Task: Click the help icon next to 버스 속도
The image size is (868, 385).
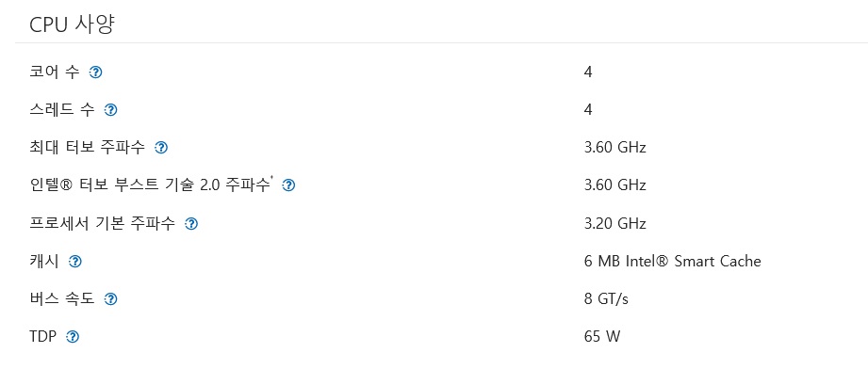Action: click(x=110, y=299)
